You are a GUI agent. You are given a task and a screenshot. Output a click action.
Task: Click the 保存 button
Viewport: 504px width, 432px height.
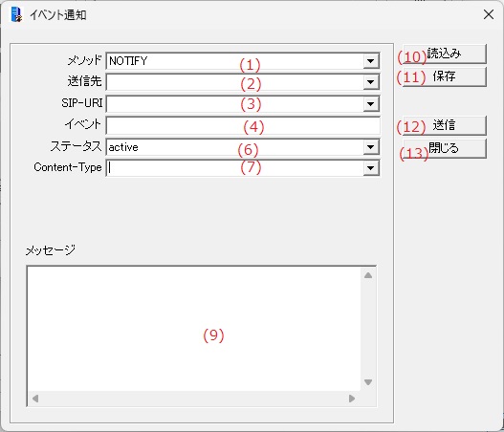coord(444,76)
